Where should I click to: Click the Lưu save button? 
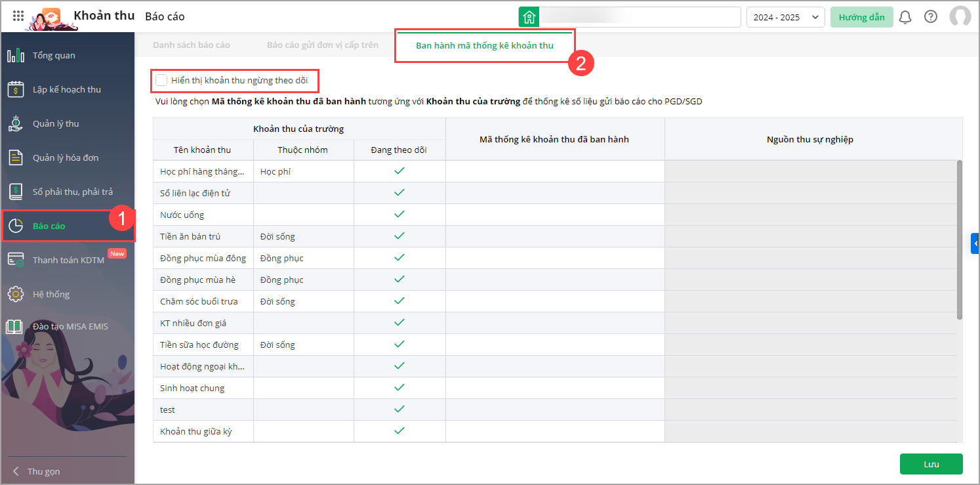tap(931, 464)
